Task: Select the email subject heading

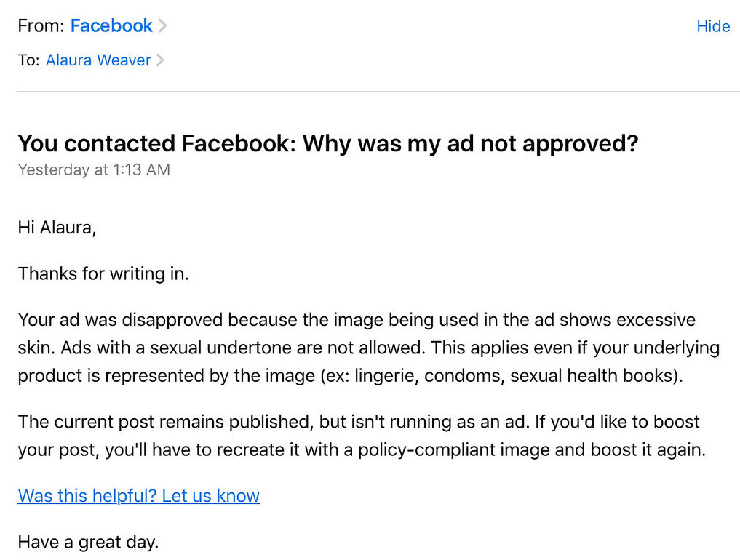Action: click(328, 143)
